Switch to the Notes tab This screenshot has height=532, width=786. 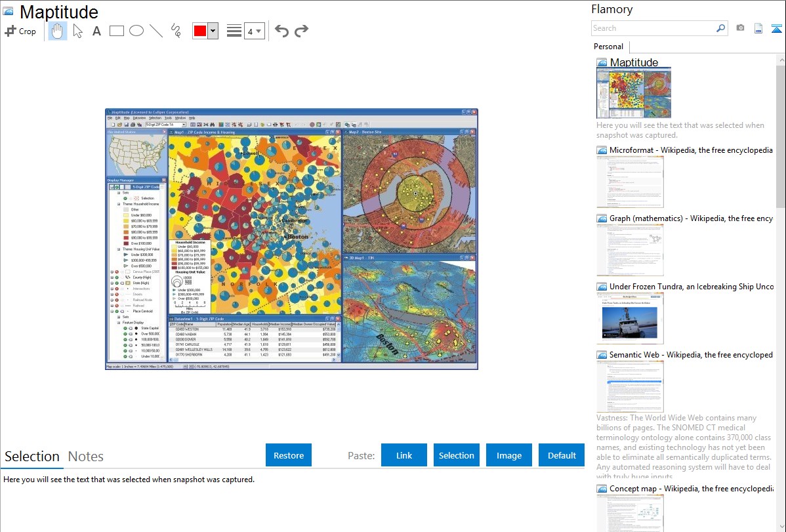pyautogui.click(x=86, y=457)
